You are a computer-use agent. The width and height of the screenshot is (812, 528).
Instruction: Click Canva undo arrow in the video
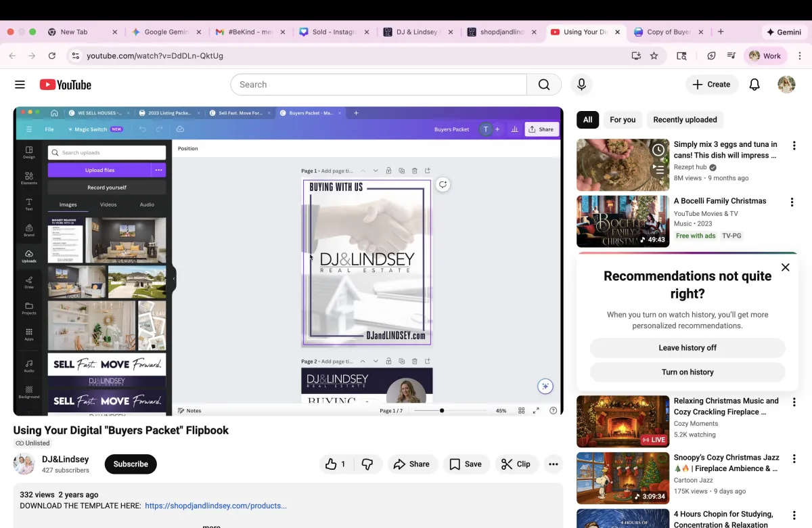click(142, 129)
